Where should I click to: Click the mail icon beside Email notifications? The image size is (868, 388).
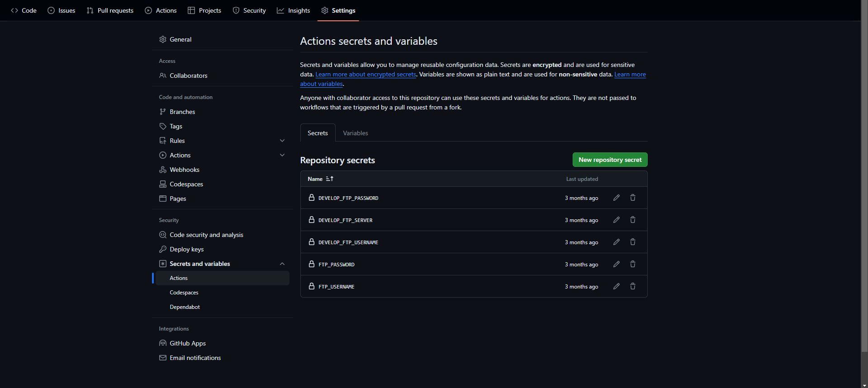click(x=163, y=358)
